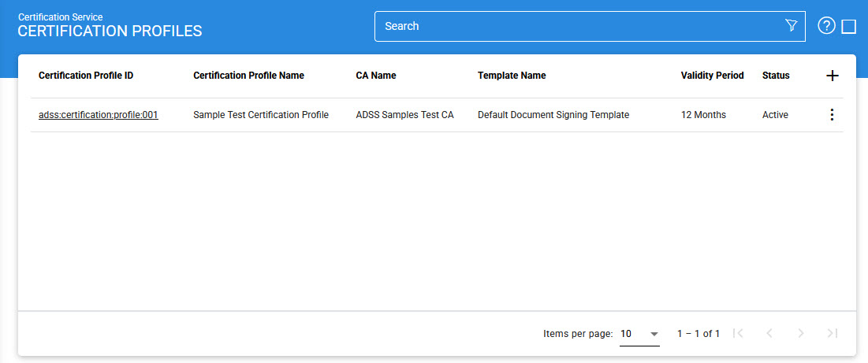Click the Certification Profile ID column header
This screenshot has width=868, height=363.
[x=86, y=76]
